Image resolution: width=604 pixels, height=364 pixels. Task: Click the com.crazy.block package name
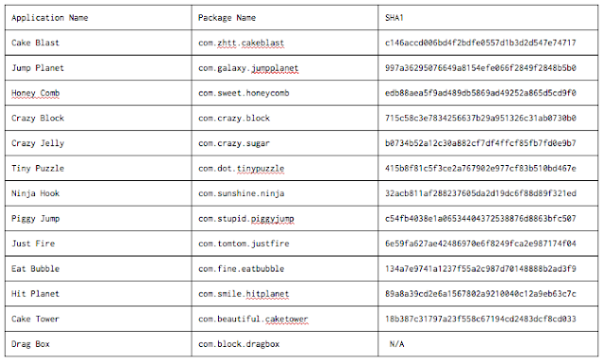(234, 118)
